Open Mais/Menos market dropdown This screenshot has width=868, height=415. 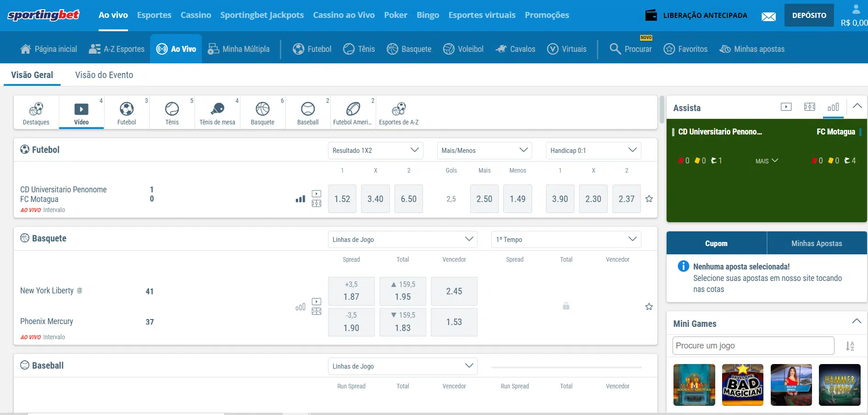click(x=484, y=150)
